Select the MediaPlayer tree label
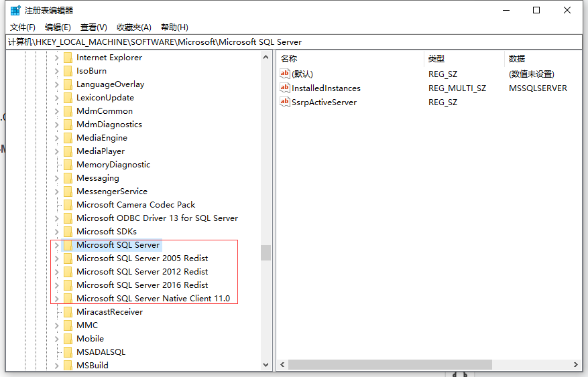 101,151
